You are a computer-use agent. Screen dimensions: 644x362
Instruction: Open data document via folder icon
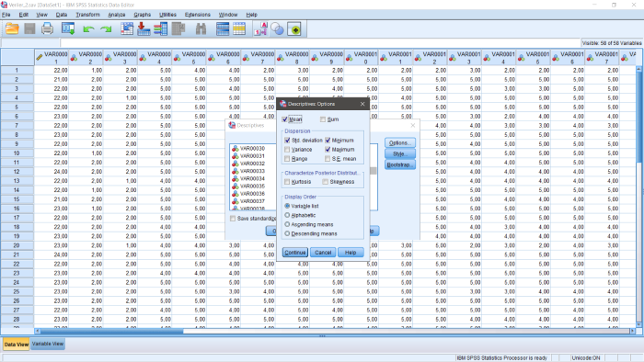click(x=12, y=28)
